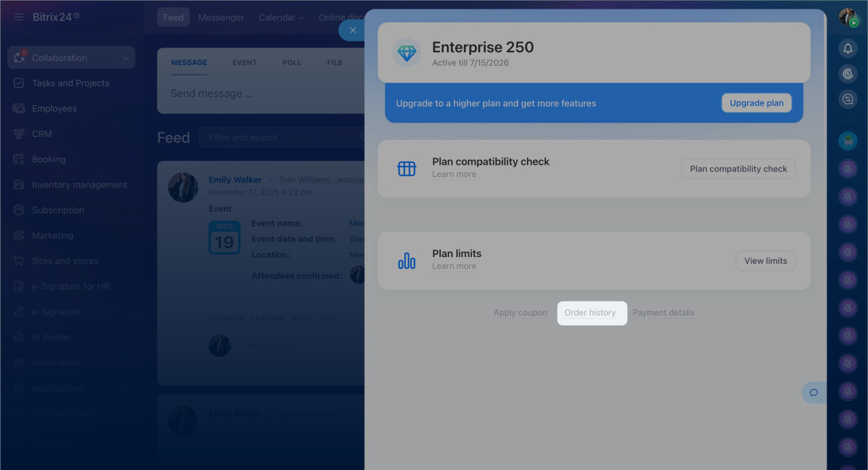This screenshot has height=470, width=868.
Task: Open the chat bubble widget icon
Action: coord(814,392)
